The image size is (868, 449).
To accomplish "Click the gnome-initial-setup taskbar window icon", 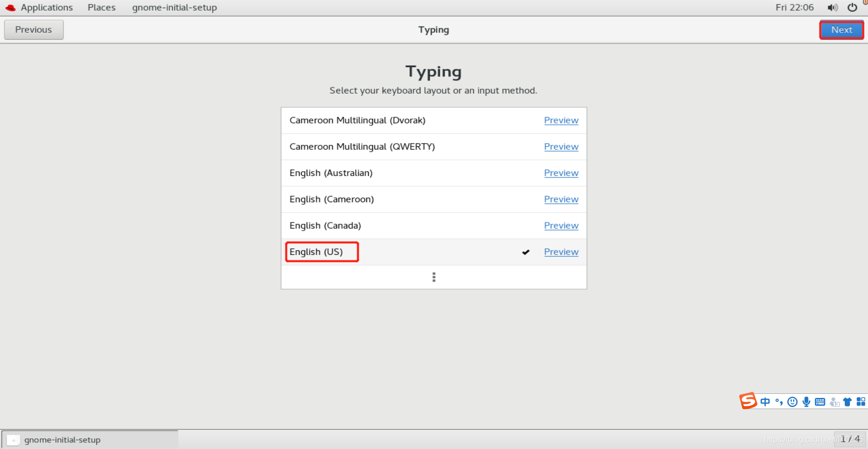I will 14,440.
